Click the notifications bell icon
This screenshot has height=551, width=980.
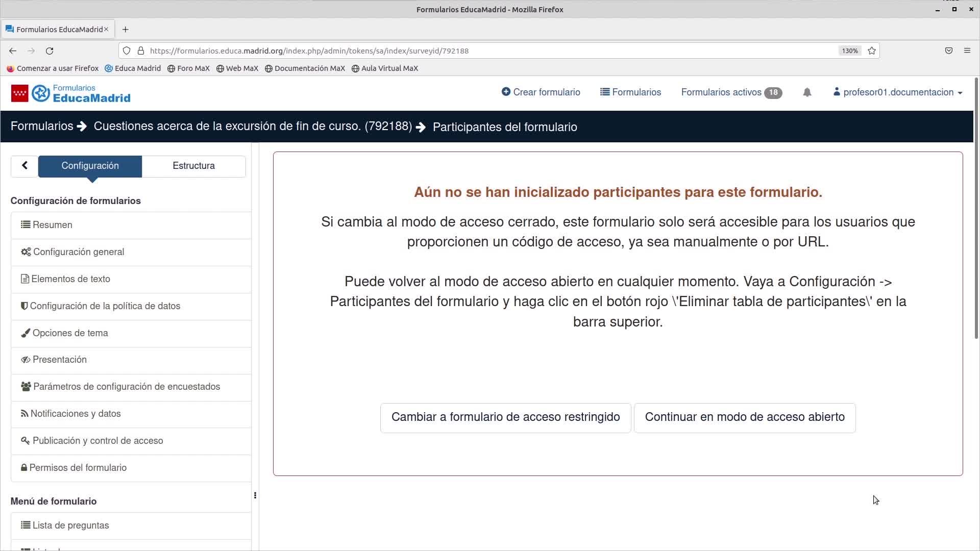pos(807,92)
